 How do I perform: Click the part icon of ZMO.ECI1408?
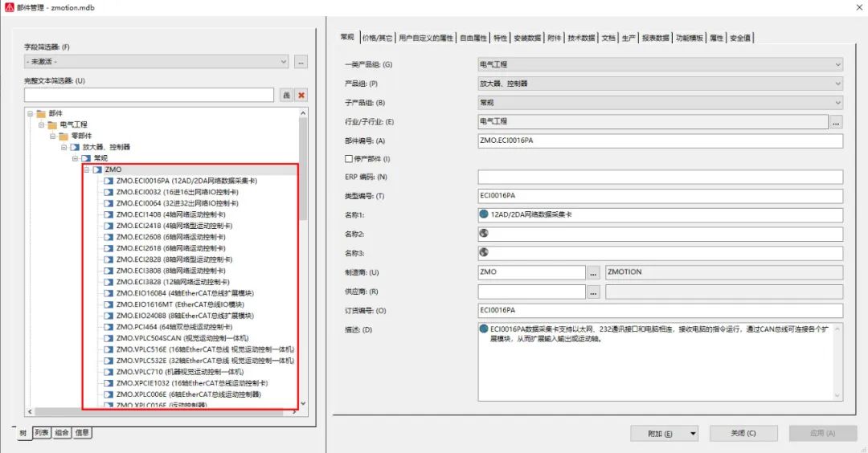pos(108,214)
